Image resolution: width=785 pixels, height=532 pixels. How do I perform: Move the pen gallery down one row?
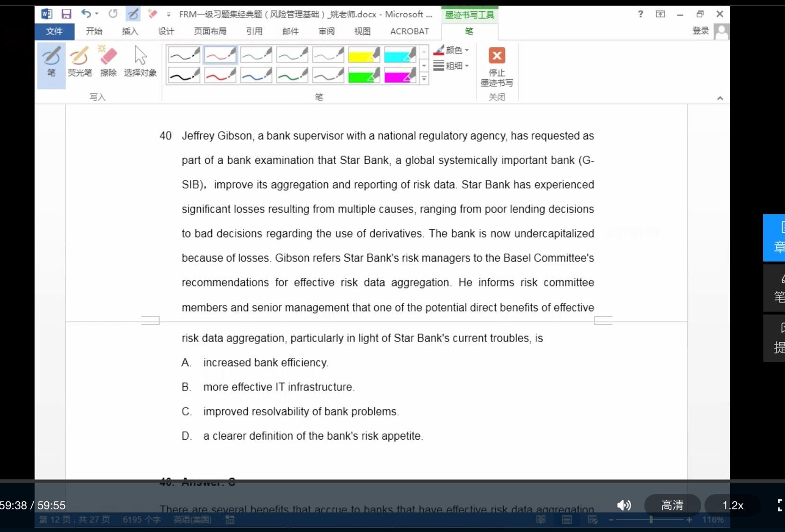pyautogui.click(x=424, y=65)
